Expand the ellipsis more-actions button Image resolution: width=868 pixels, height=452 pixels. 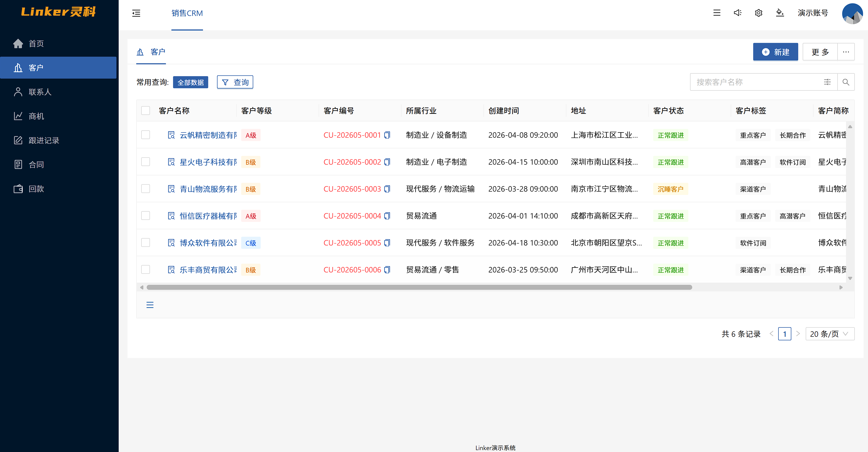click(846, 52)
